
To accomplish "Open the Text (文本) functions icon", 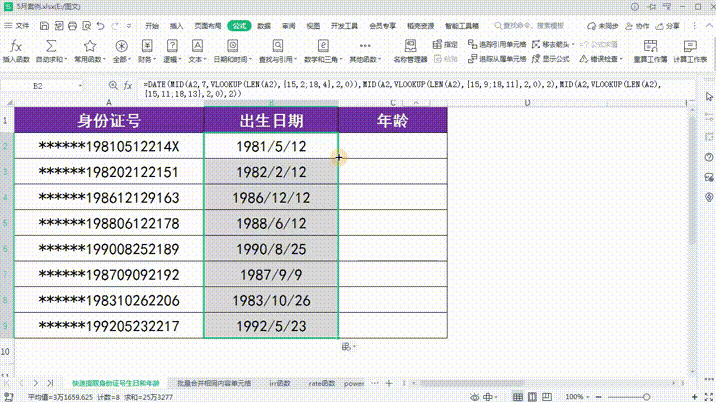I will pos(197,46).
